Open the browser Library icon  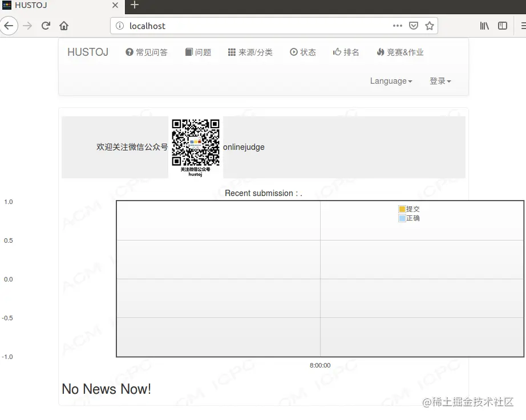[x=484, y=26]
